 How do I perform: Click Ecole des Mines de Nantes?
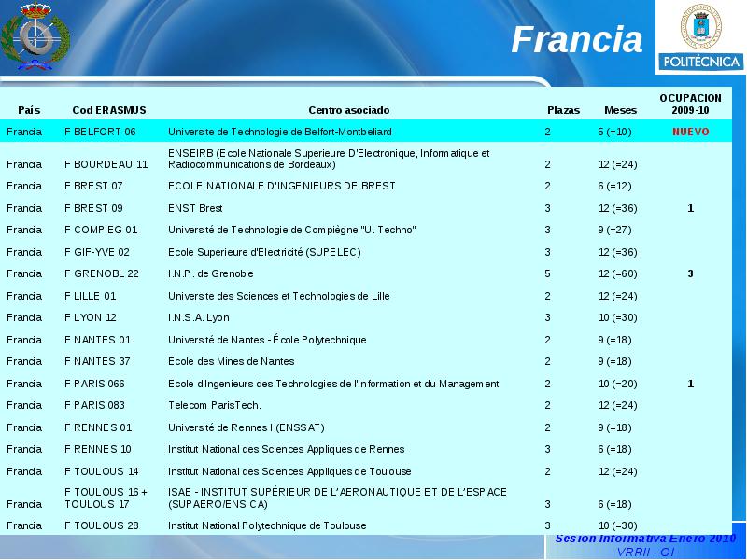(231, 361)
